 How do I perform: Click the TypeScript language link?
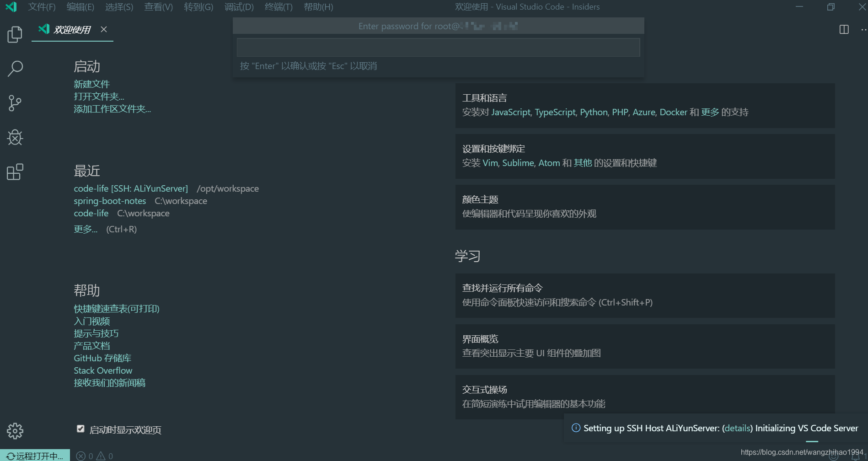click(555, 112)
